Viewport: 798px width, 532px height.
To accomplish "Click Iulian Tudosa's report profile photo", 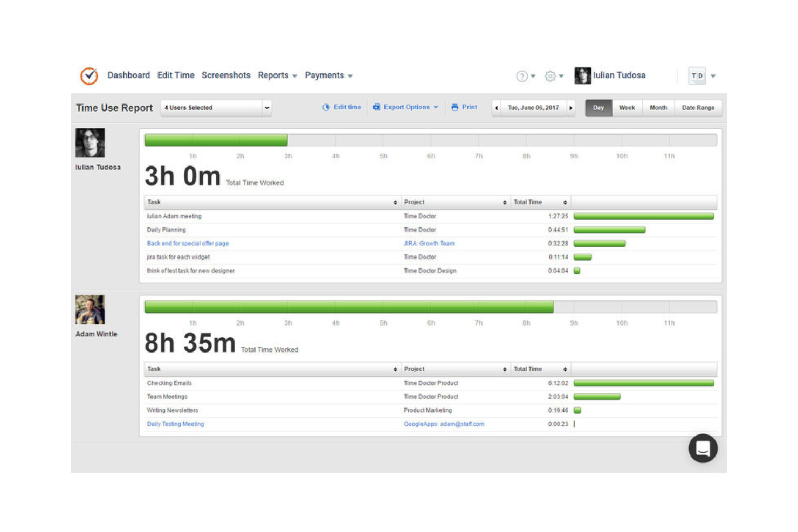I will [x=90, y=143].
